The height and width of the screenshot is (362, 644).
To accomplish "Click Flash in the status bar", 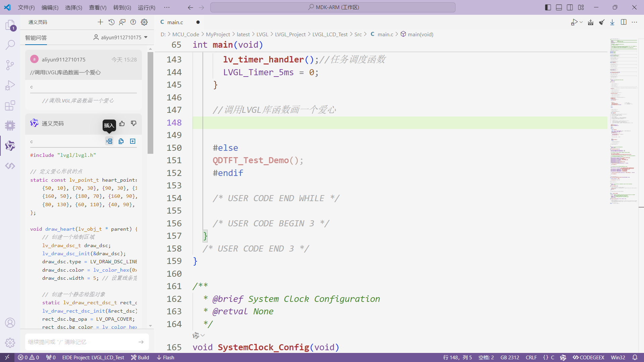I will (x=165, y=358).
